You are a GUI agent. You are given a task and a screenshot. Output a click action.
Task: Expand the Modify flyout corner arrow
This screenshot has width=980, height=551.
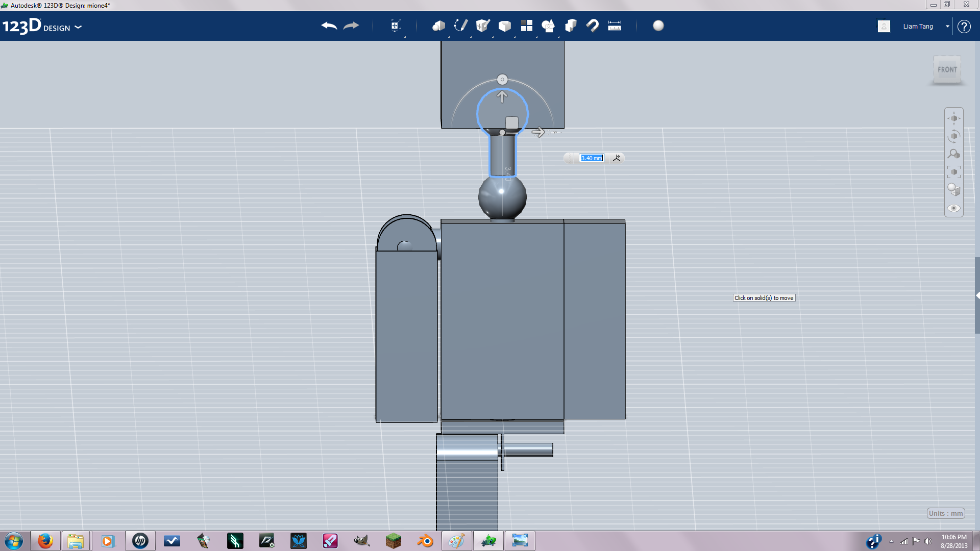(x=514, y=37)
